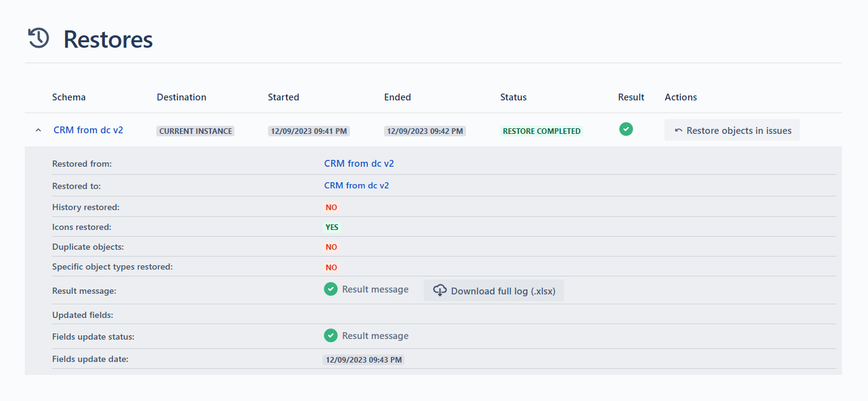Click the Restored from: label

click(82, 164)
